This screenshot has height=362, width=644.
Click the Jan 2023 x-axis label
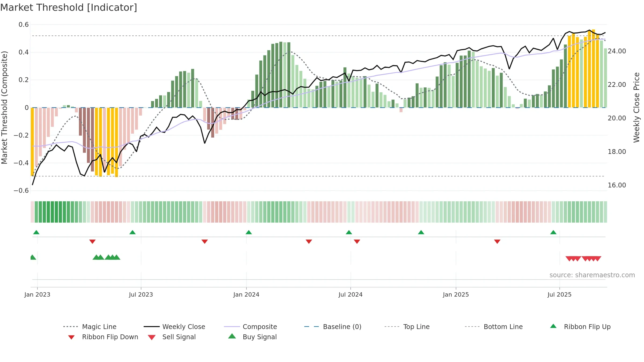[37, 294]
